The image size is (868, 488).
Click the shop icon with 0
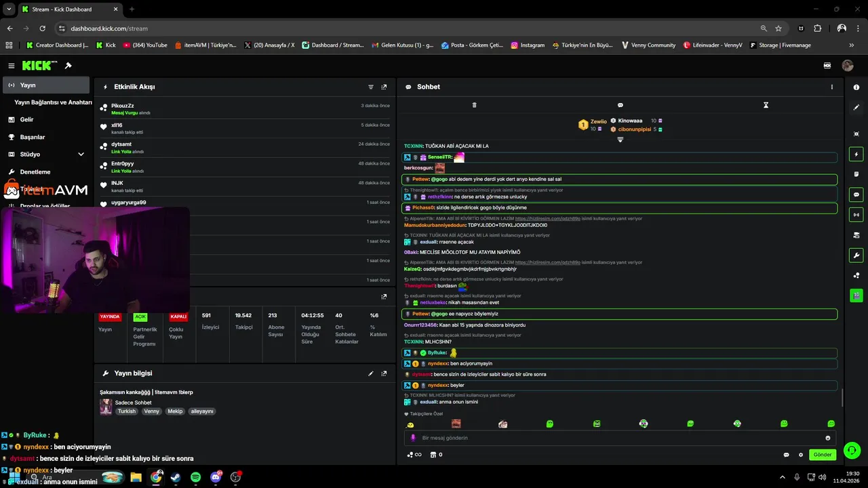(x=437, y=455)
